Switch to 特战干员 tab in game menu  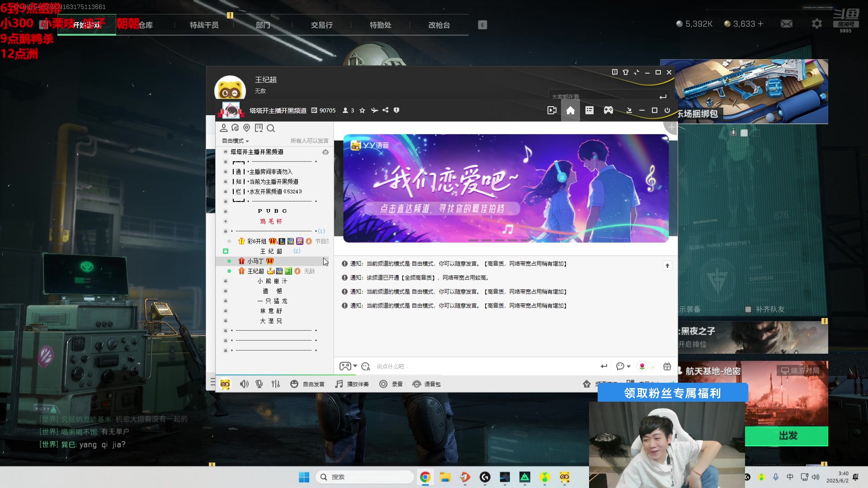tap(204, 25)
